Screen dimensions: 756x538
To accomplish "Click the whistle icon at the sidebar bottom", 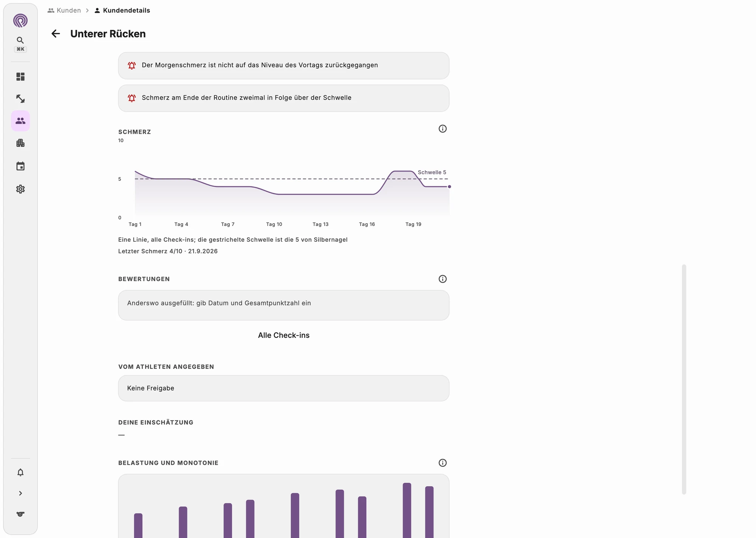I will pos(20,514).
